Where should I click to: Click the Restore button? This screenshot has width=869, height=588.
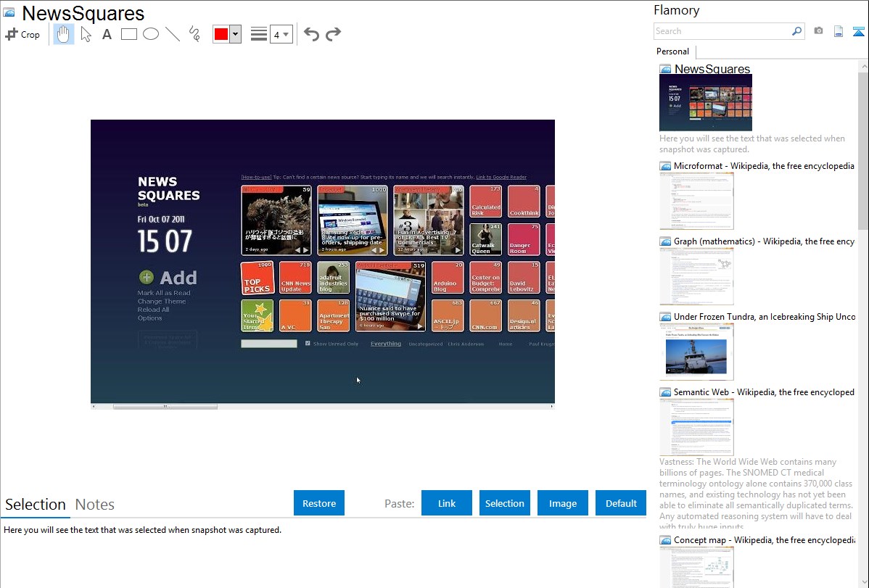[319, 503]
